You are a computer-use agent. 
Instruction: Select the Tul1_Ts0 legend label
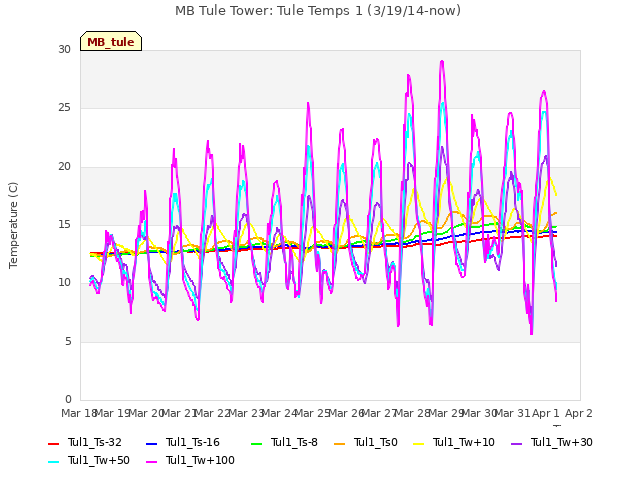376,442
